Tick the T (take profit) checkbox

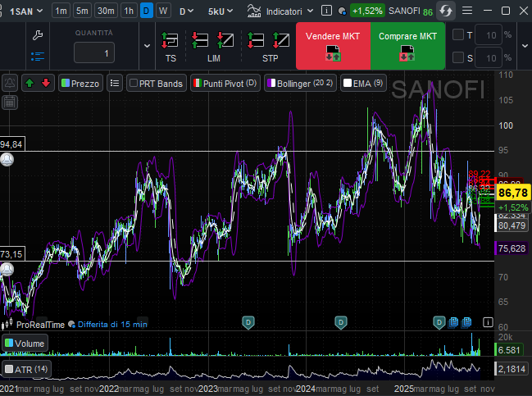tap(457, 35)
